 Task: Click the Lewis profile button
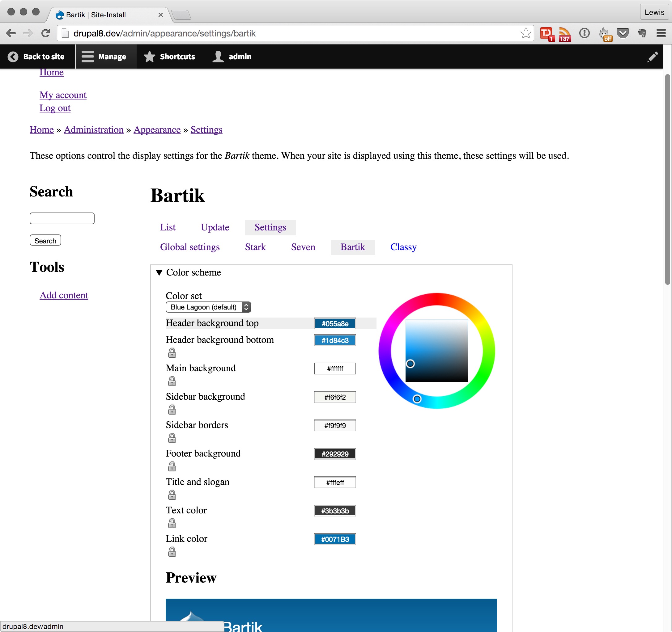pos(654,12)
